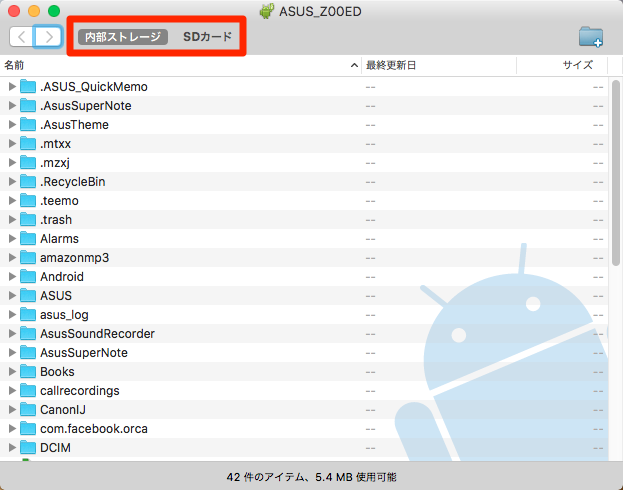The image size is (623, 490).
Task: Select the non-hidden AsusSuperNote row name
Action: [84, 353]
